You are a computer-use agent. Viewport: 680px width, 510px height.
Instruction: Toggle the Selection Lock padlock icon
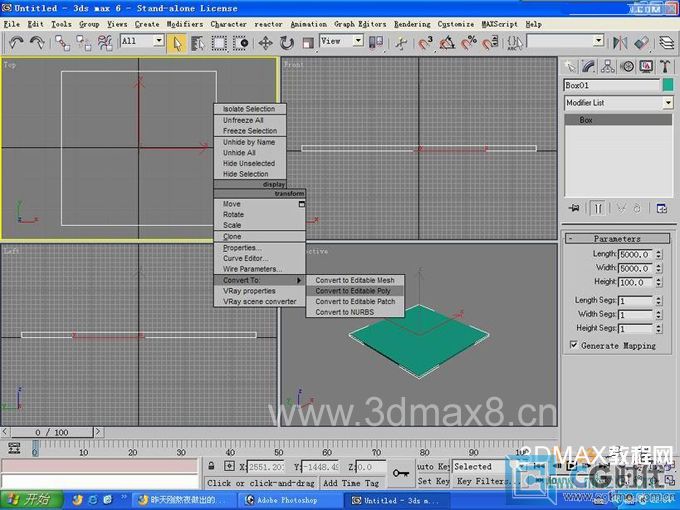(x=211, y=466)
